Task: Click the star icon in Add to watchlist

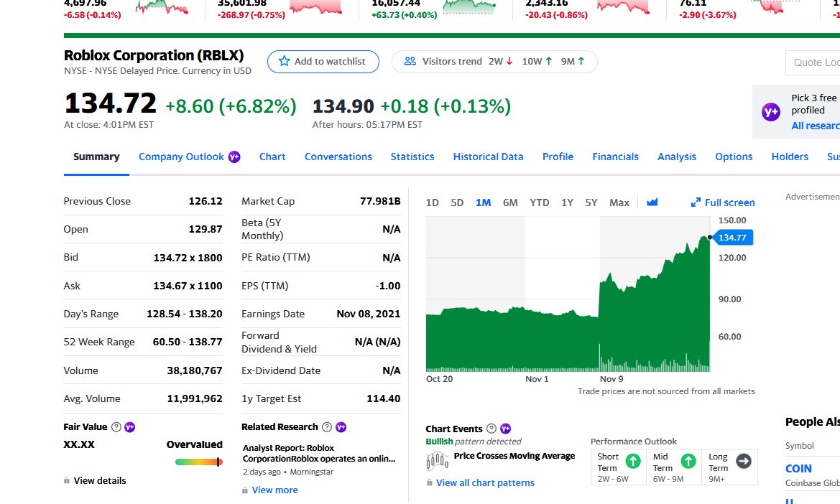Action: point(284,61)
